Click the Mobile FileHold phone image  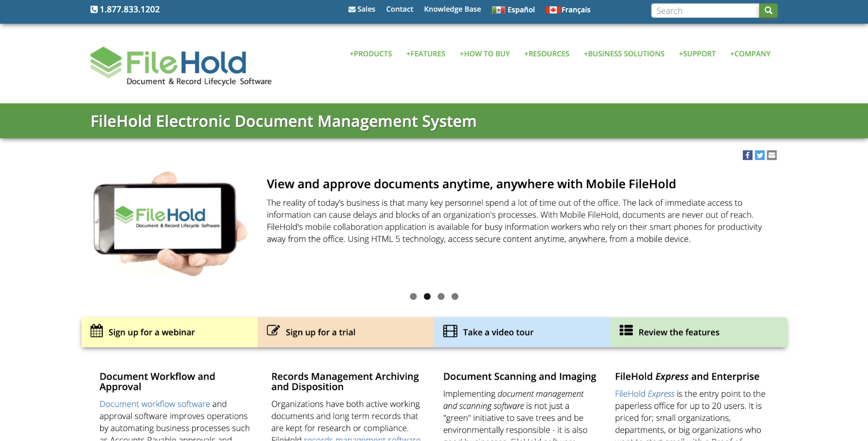[170, 224]
